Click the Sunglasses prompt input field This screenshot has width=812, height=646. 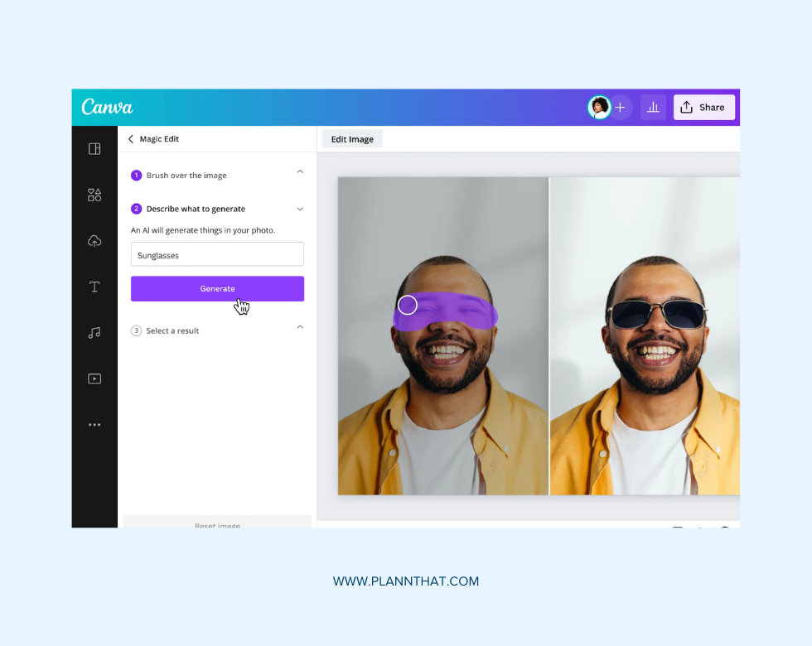coord(217,254)
